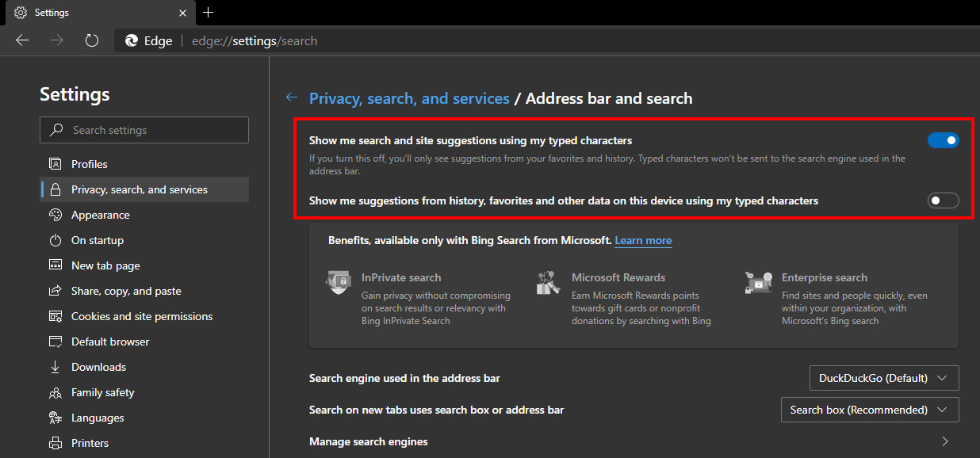Screen dimensions: 980x458
Task: Click the InPrivate search icon
Action: pos(339,282)
